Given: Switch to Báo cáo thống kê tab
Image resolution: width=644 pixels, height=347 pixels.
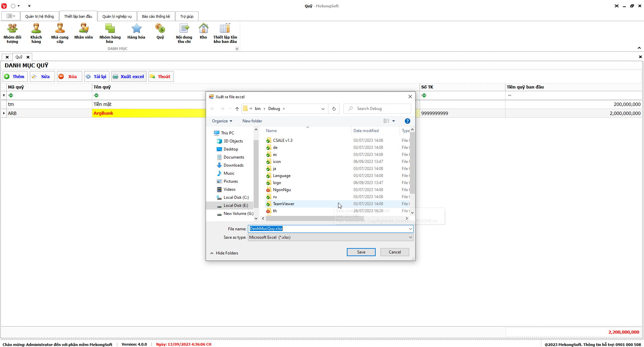Looking at the screenshot, I should point(156,16).
